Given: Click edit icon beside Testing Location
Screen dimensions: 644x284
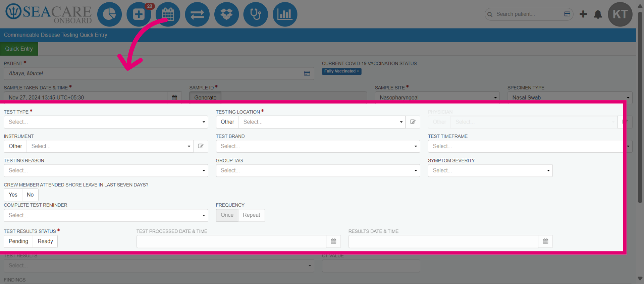Looking at the screenshot, I should pyautogui.click(x=413, y=122).
